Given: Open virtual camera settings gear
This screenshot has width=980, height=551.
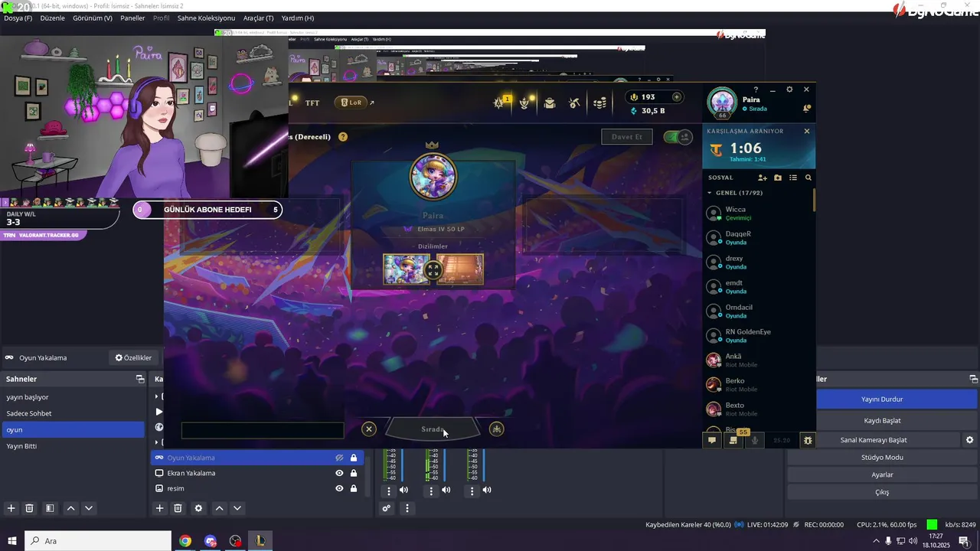Looking at the screenshot, I should (970, 440).
